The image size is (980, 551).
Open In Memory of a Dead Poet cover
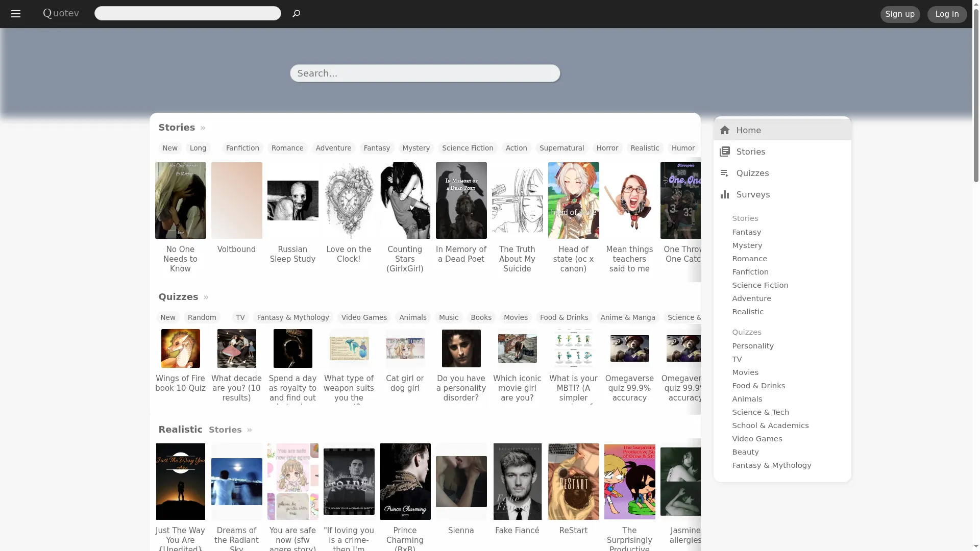click(461, 201)
